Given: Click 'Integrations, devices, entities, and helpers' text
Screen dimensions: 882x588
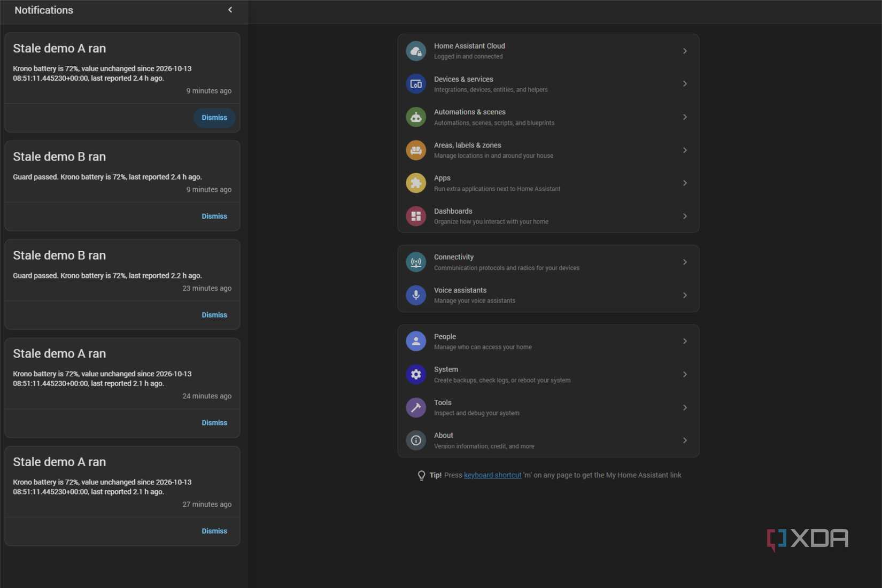Looking at the screenshot, I should [x=491, y=90].
